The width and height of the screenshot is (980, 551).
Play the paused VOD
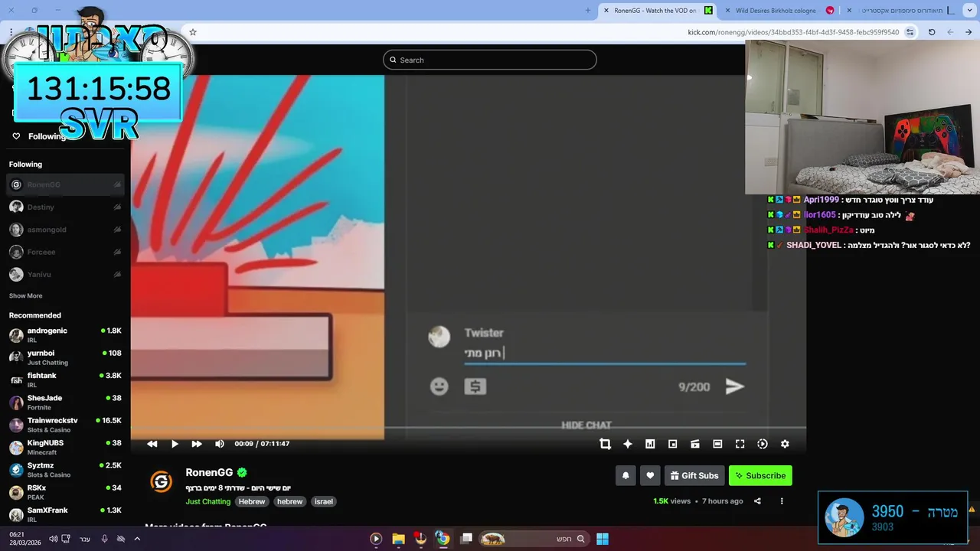pyautogui.click(x=175, y=444)
